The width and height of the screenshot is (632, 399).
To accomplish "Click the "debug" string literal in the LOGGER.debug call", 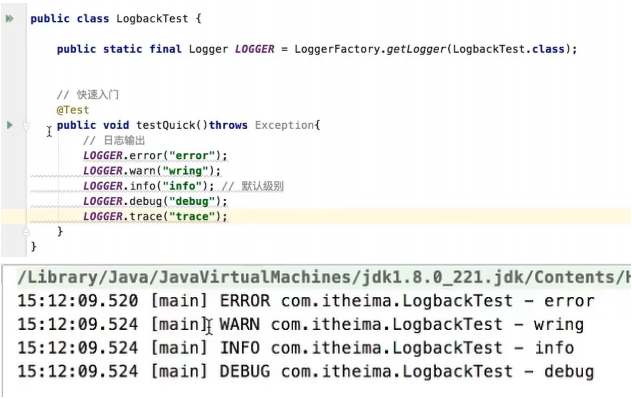I will pyautogui.click(x=192, y=201).
